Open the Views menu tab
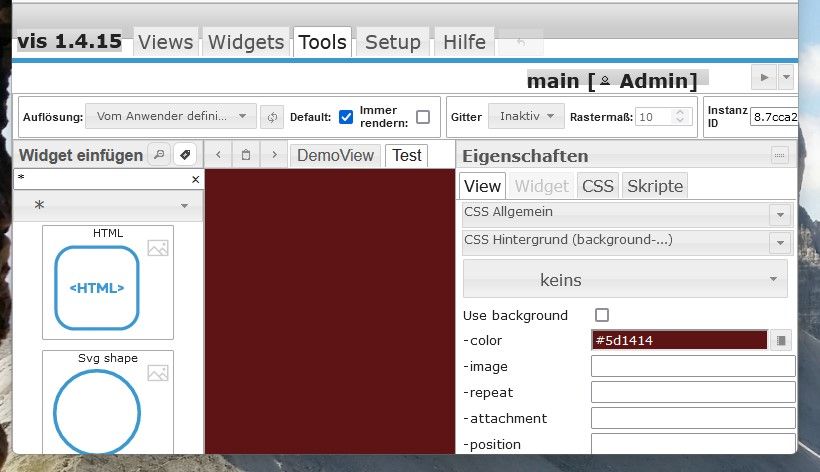Viewport: 820px width, 472px height. 165,42
